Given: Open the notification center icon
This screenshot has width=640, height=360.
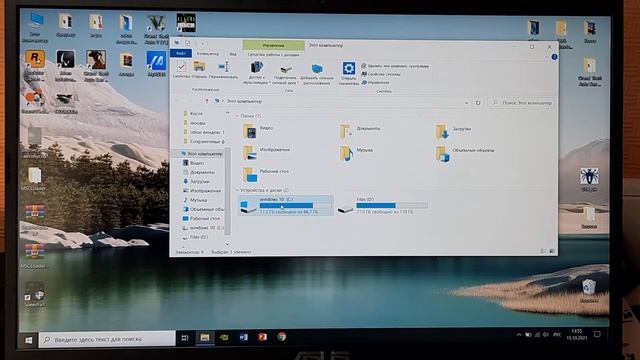Looking at the screenshot, I should pyautogui.click(x=597, y=334).
